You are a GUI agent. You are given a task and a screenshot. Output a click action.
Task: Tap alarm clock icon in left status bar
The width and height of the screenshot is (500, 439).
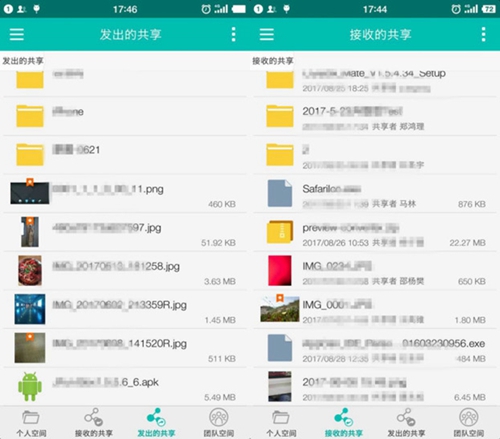pyautogui.click(x=206, y=9)
